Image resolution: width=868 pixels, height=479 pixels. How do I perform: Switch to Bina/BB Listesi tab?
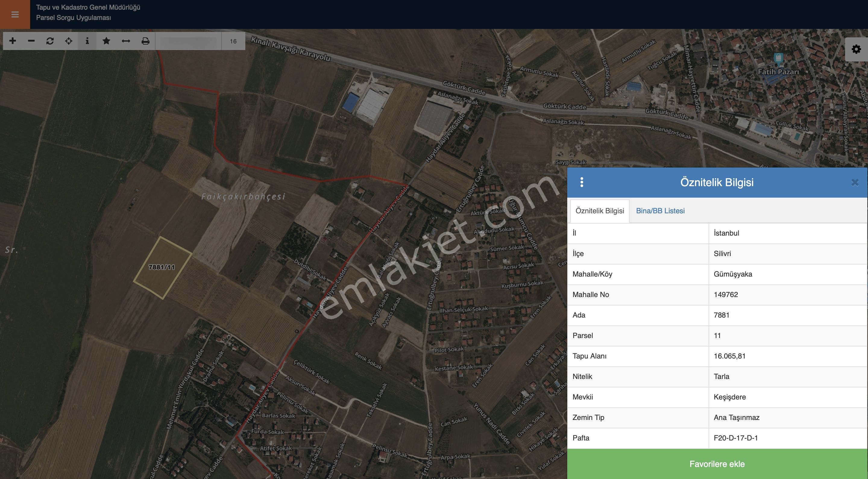[660, 211]
